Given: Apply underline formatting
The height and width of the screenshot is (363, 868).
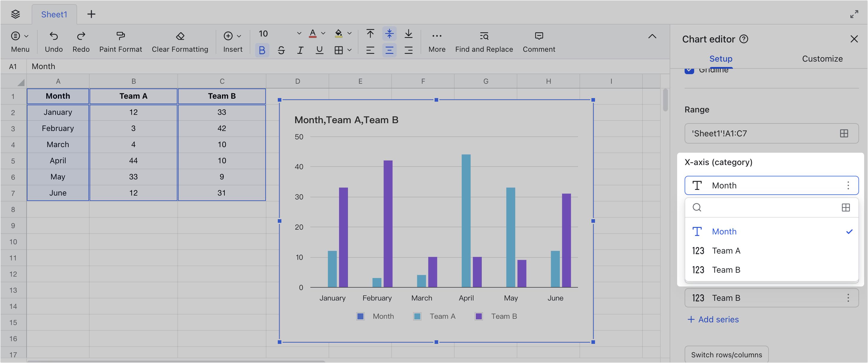Looking at the screenshot, I should [319, 50].
